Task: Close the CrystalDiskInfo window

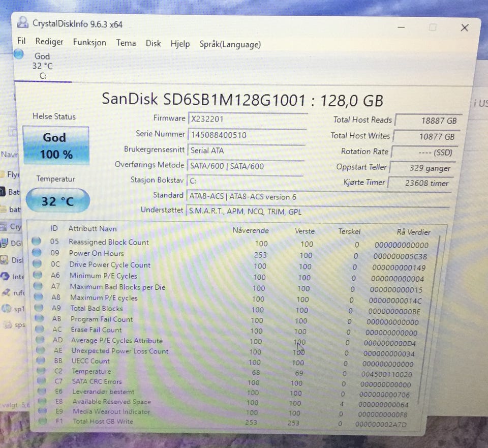Action: point(464,27)
